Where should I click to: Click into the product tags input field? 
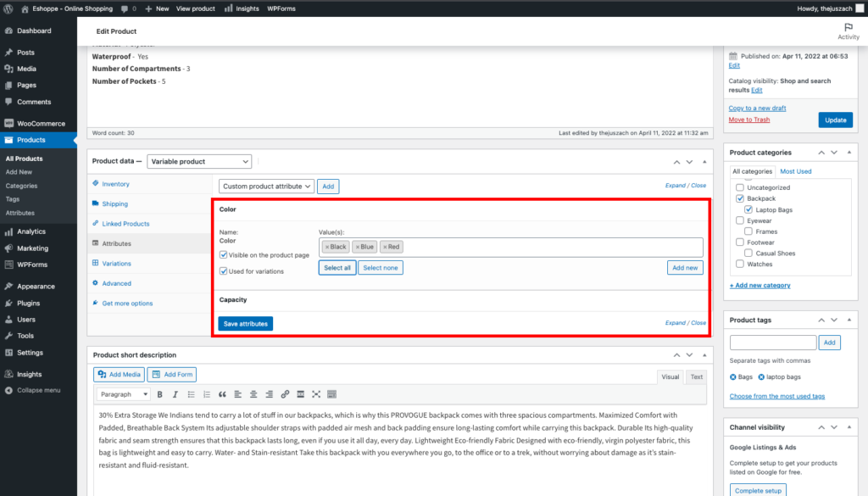point(773,343)
